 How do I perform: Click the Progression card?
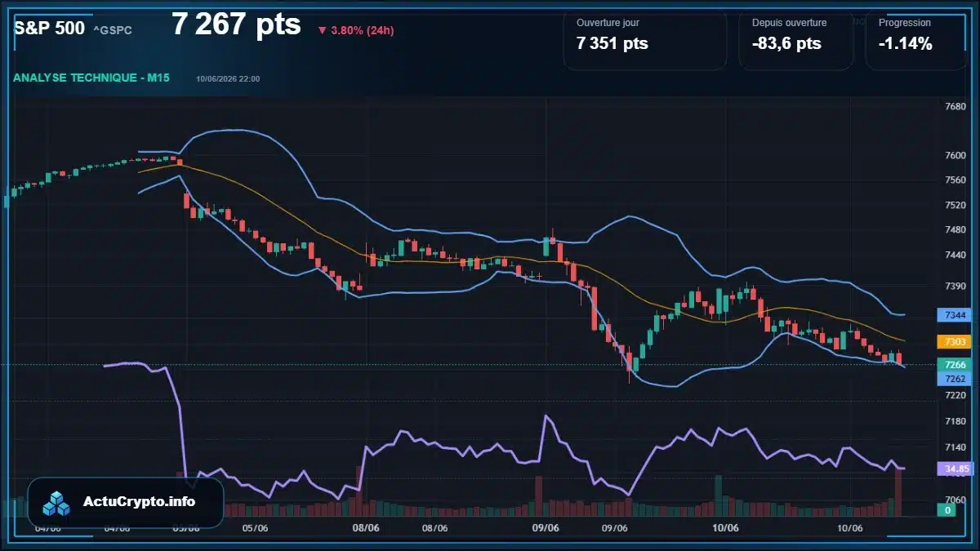click(916, 41)
